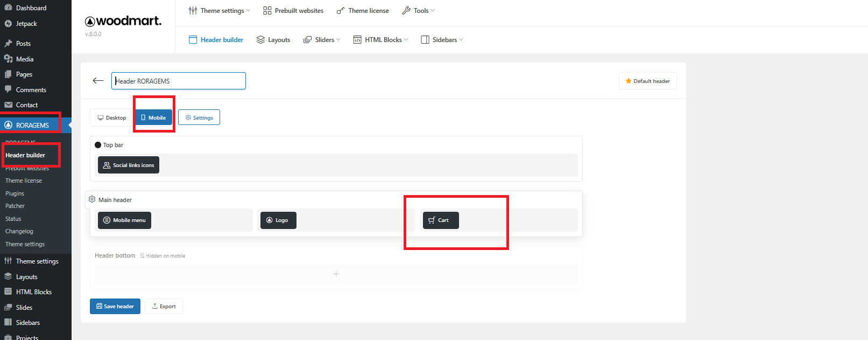Open Status submenu link

[13, 219]
